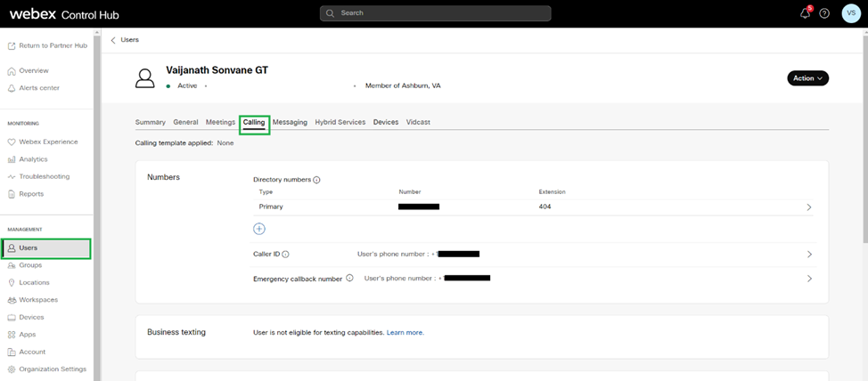The height and width of the screenshot is (381, 868).
Task: Click the Primary type cell
Action: click(271, 207)
